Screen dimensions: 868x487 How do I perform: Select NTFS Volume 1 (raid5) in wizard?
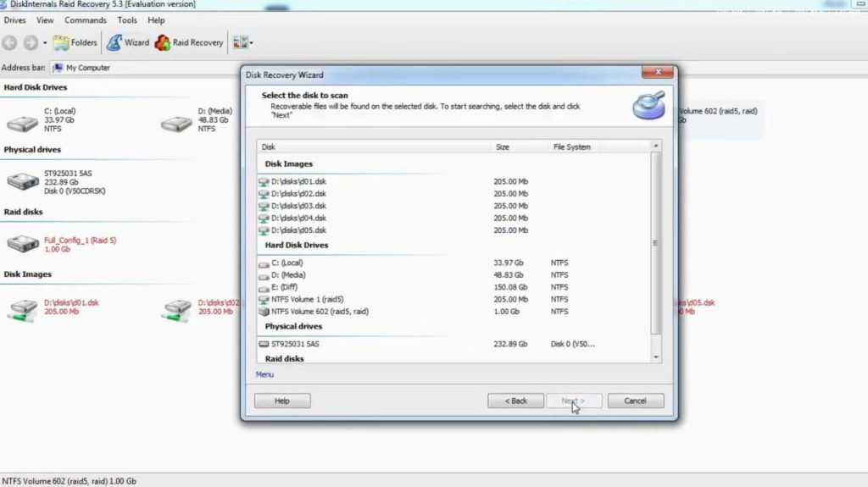point(454,299)
